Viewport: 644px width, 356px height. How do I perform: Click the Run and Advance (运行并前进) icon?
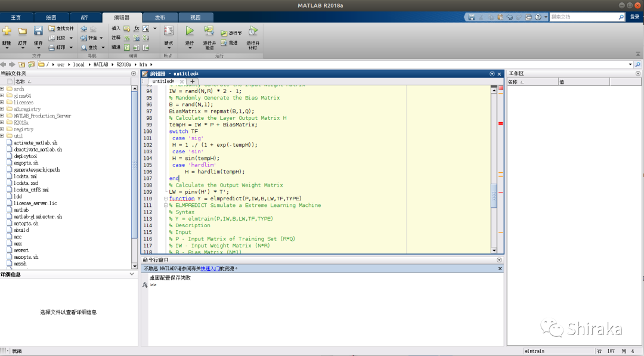[x=209, y=30]
